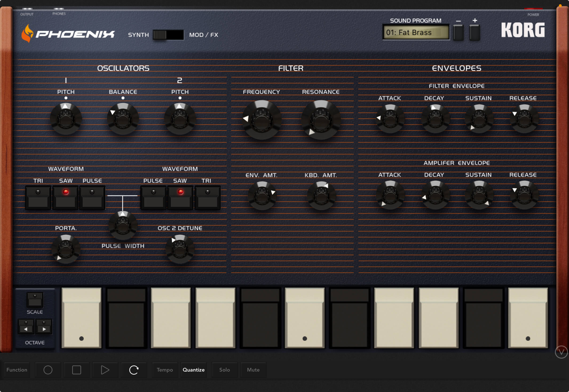Enable Solo in bottom bar
Image resolution: width=569 pixels, height=392 pixels.
225,370
